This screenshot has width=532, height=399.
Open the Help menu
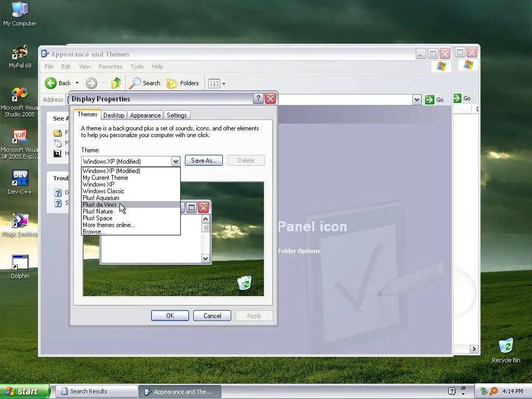157,66
